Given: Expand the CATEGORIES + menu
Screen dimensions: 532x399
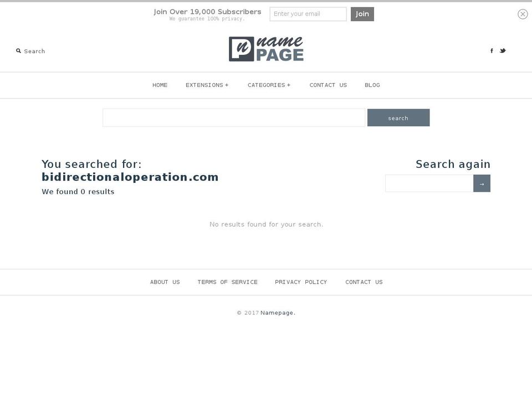Looking at the screenshot, I should pos(269,85).
